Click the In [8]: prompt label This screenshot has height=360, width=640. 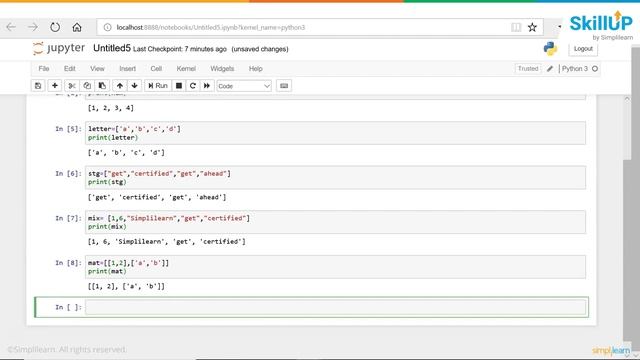[x=68, y=263]
